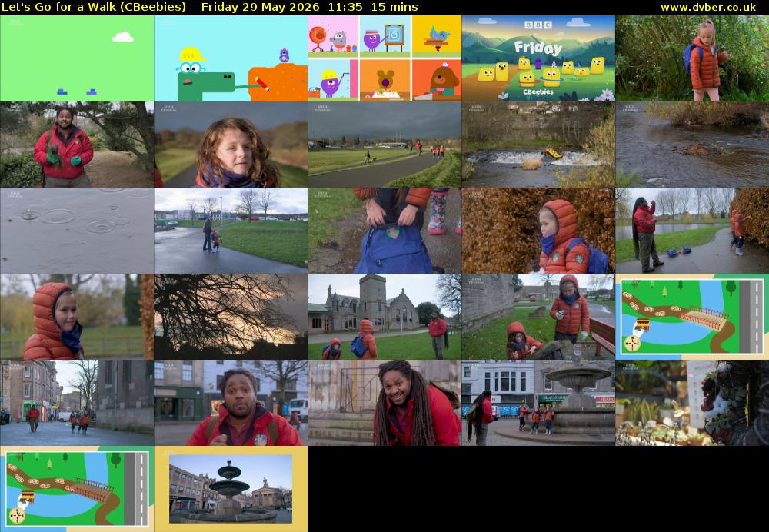The image size is (769, 532).
Task: Select the BBC Friday CBeebies ident thumbnail
Action: [538, 58]
